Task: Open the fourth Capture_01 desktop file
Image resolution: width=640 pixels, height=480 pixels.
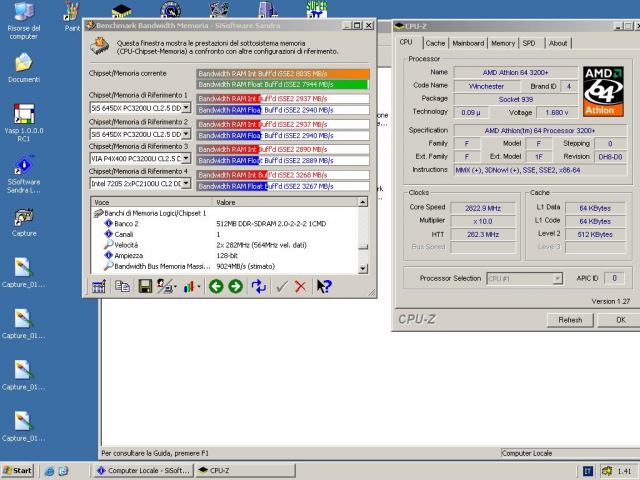Action: pyautogui.click(x=24, y=427)
